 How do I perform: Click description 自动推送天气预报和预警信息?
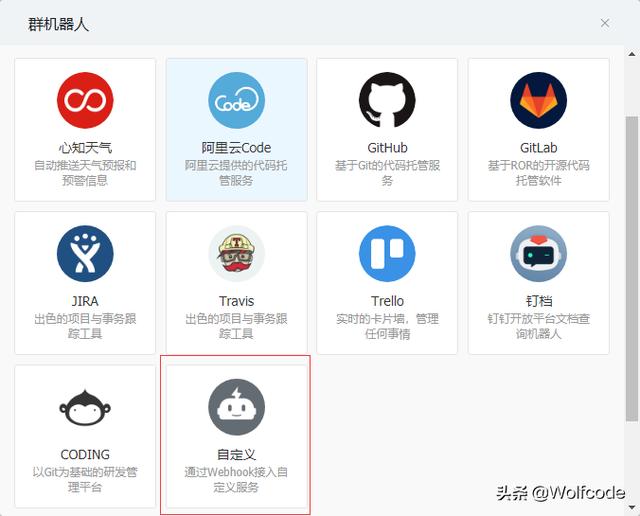tap(85, 173)
